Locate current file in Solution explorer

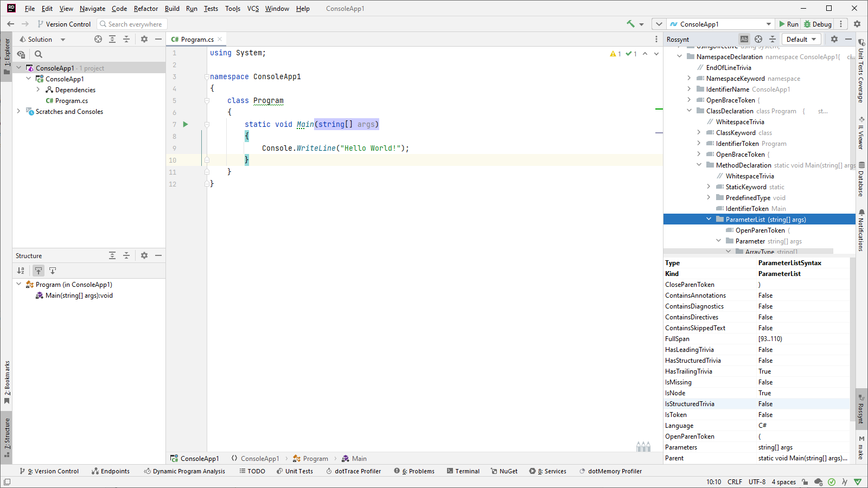pyautogui.click(x=98, y=39)
